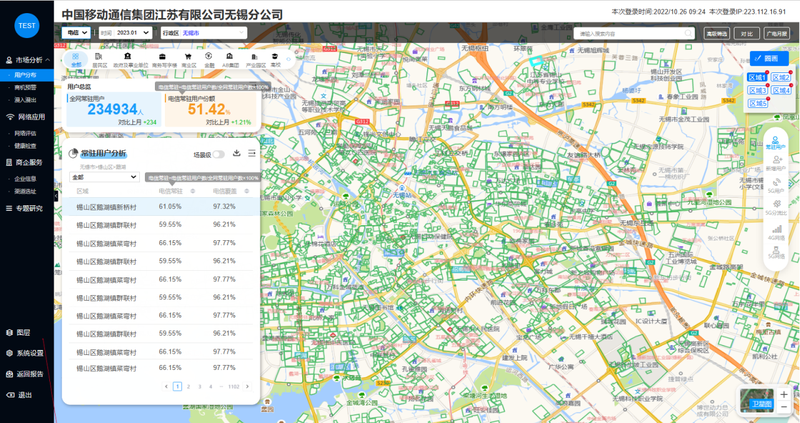Go to page 2 in the table pagination

point(188,387)
